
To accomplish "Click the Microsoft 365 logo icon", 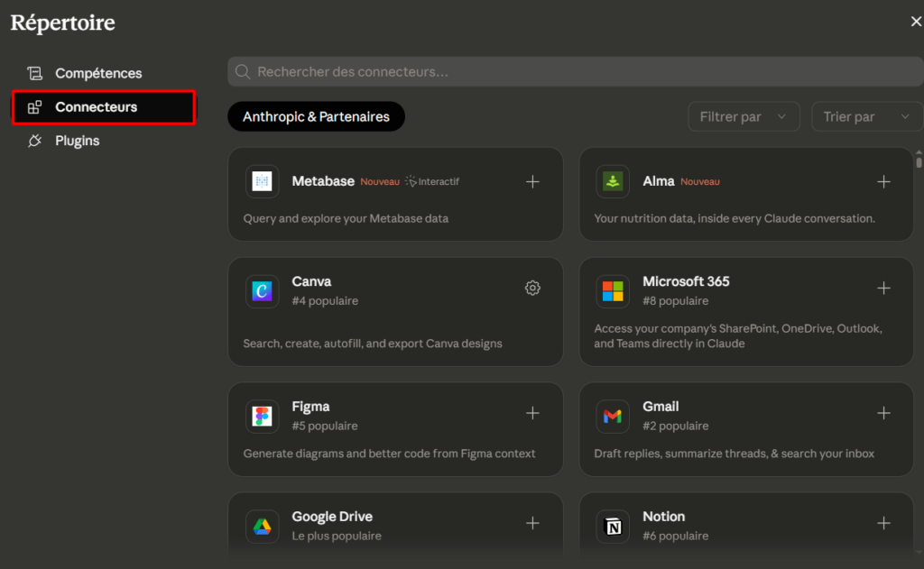I will click(613, 291).
